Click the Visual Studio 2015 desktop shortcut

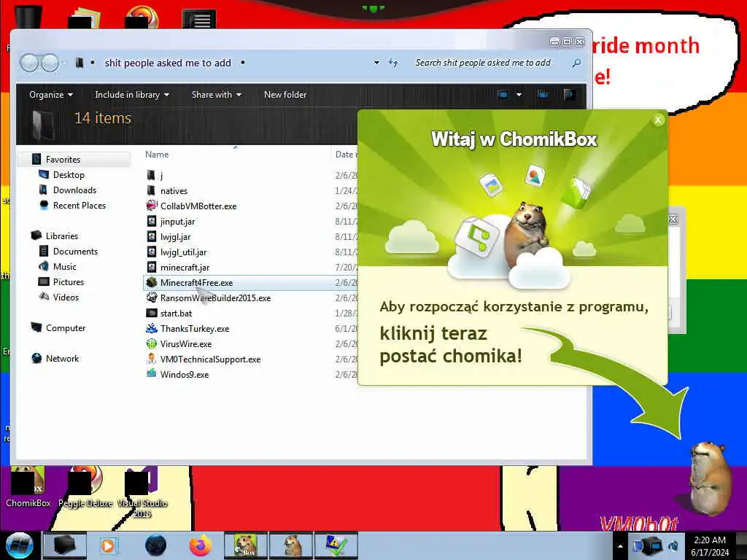tap(142, 492)
